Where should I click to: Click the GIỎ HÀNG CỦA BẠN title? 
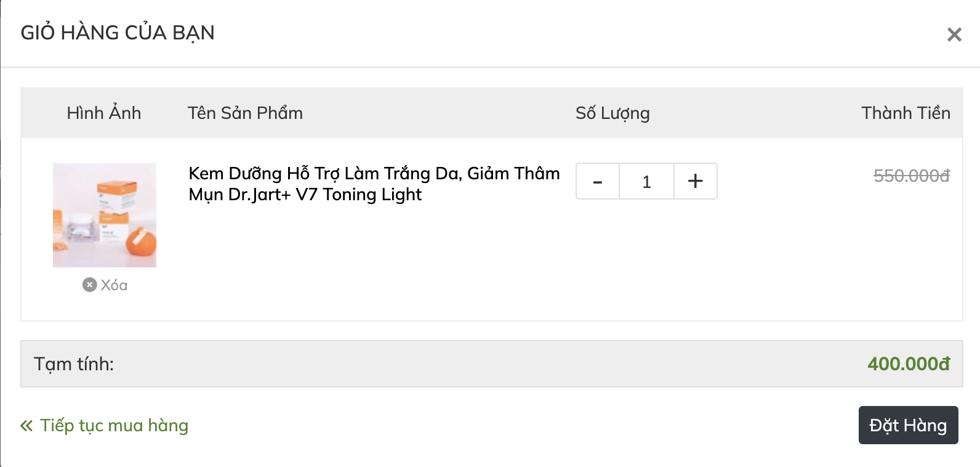coord(118,33)
